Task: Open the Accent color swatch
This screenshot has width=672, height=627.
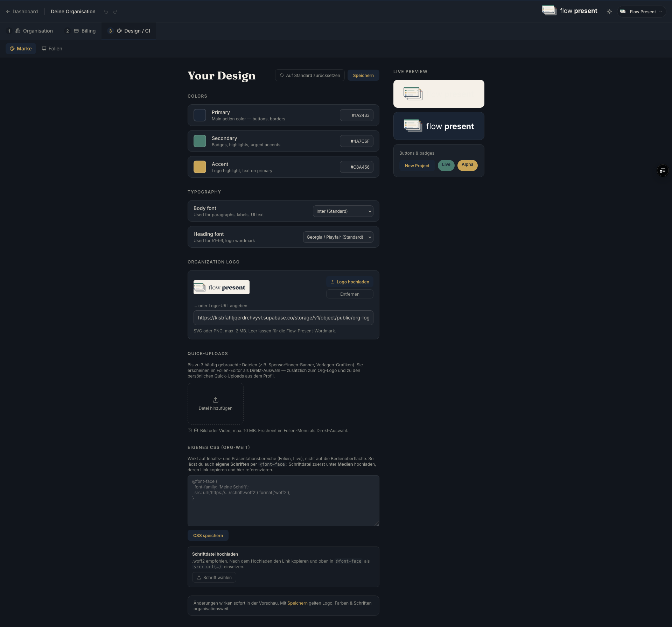Action: point(200,167)
